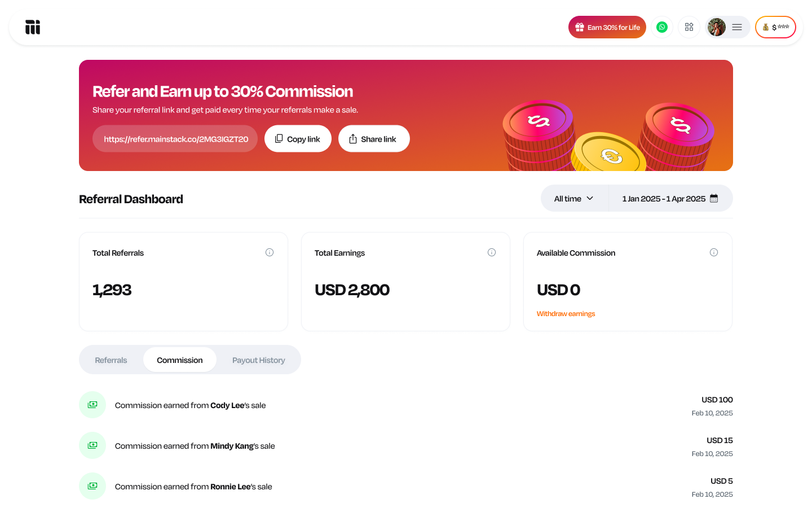Switch to the Payout History tab

[259, 360]
